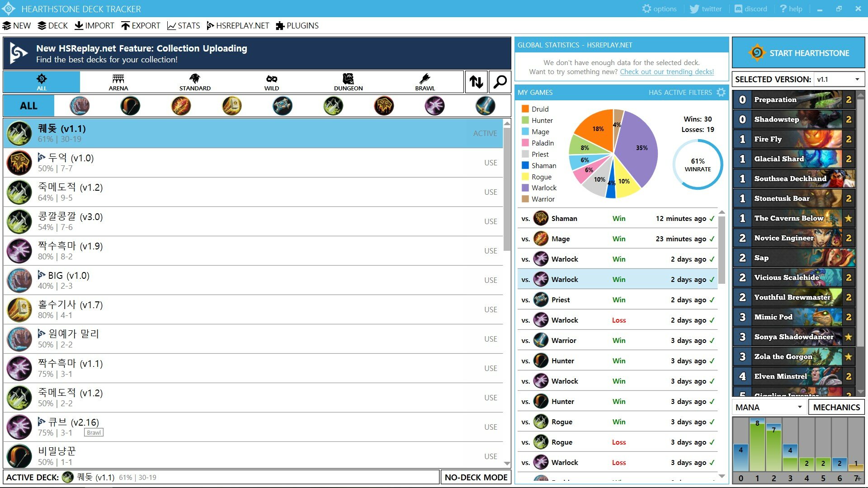Click the Paladin icon of 홀수기사 deck
The height and width of the screenshot is (488, 868).
pos(19,310)
